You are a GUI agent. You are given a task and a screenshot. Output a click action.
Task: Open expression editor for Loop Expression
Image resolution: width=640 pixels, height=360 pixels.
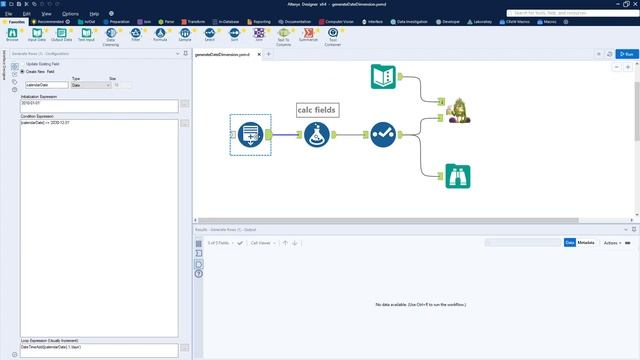(184, 348)
